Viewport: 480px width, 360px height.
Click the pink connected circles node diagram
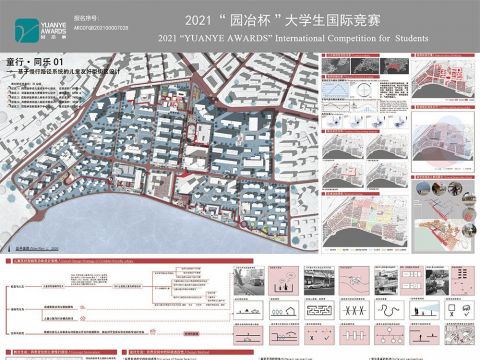[389, 335]
